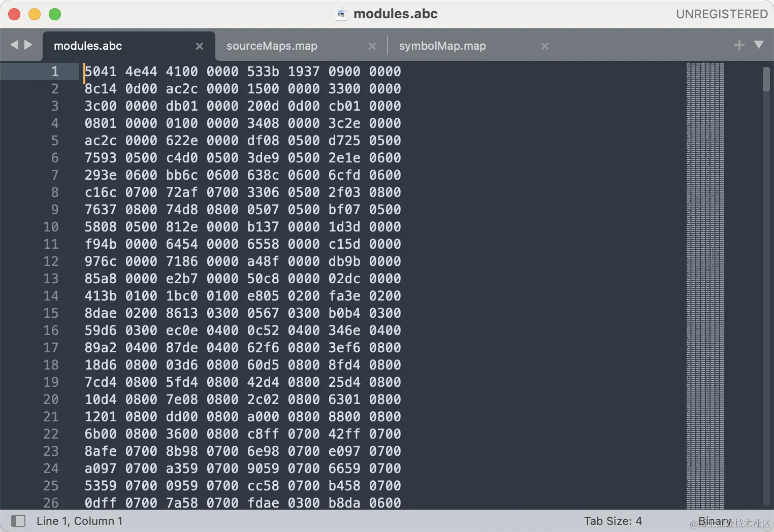The image size is (774, 532).
Task: Click hex value 8c14 on line 2
Action: [101, 89]
